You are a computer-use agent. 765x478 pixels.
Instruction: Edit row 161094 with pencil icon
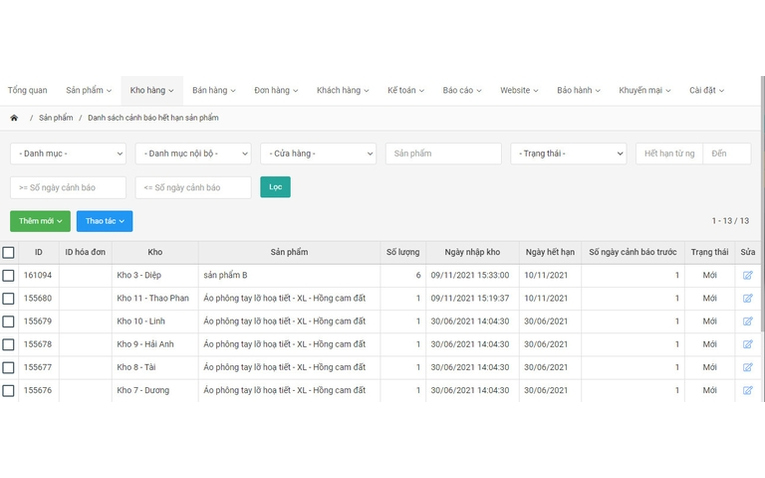[747, 275]
